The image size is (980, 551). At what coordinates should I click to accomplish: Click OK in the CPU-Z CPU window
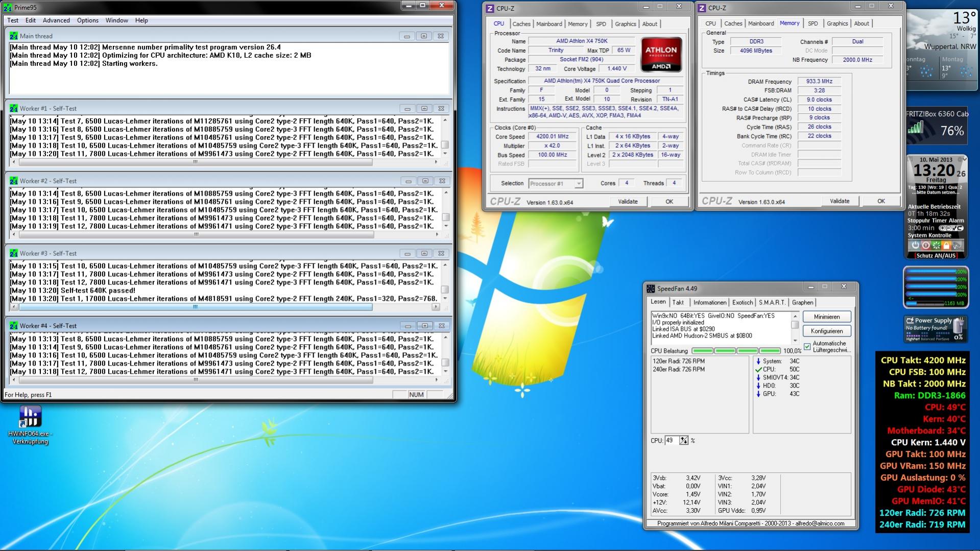point(669,202)
